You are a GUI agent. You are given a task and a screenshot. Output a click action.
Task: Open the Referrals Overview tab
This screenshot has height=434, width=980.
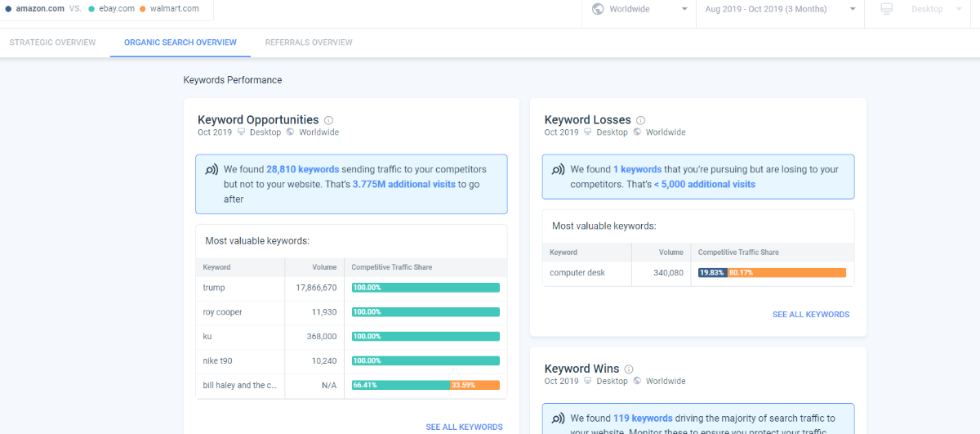pos(309,43)
